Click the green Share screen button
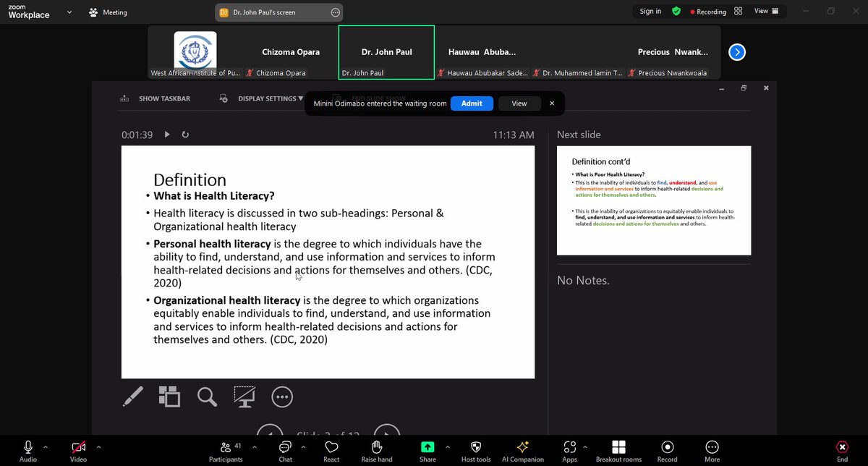 point(427,447)
